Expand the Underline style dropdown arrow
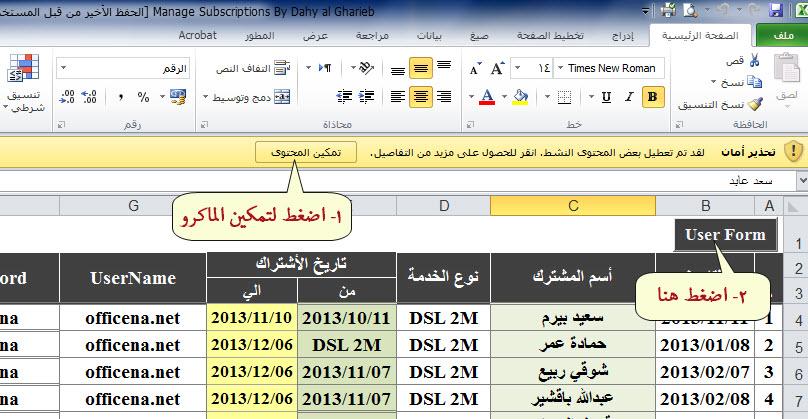Image resolution: width=808 pixels, height=419 pixels. tap(591, 97)
